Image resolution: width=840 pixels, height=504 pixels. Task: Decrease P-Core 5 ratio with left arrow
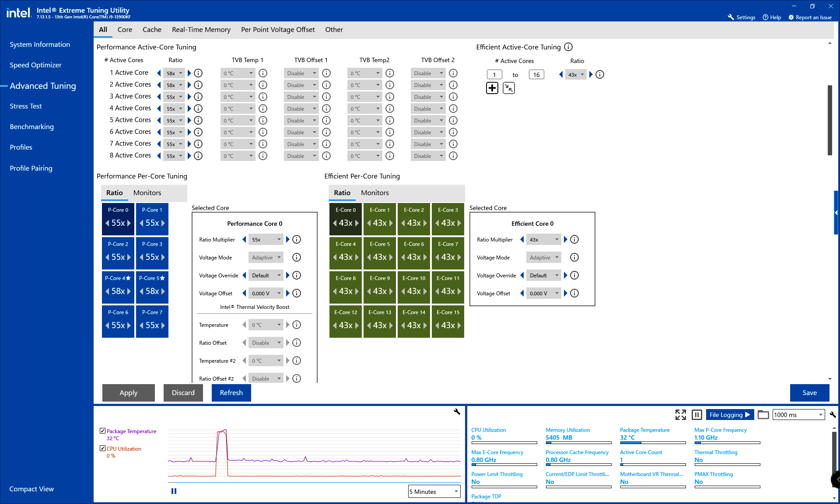pos(141,291)
